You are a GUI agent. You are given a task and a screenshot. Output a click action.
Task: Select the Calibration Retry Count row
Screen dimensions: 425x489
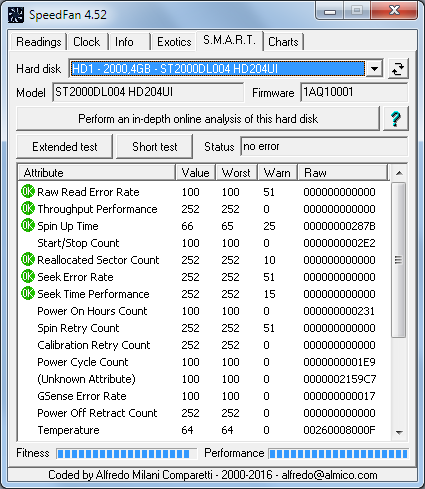click(x=204, y=345)
